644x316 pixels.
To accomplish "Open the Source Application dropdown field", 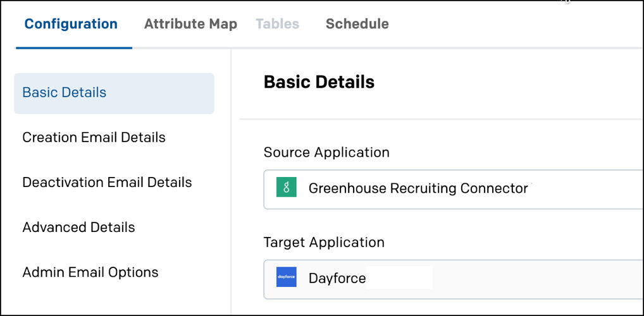I will 454,189.
